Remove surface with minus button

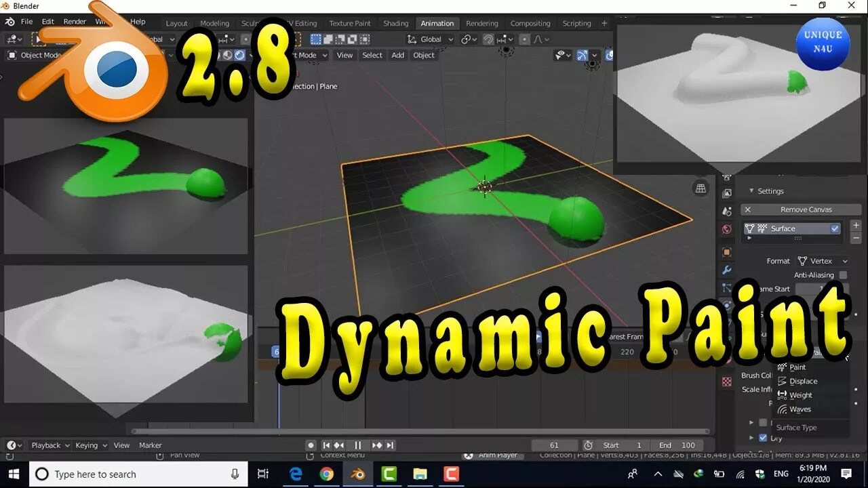(x=856, y=238)
